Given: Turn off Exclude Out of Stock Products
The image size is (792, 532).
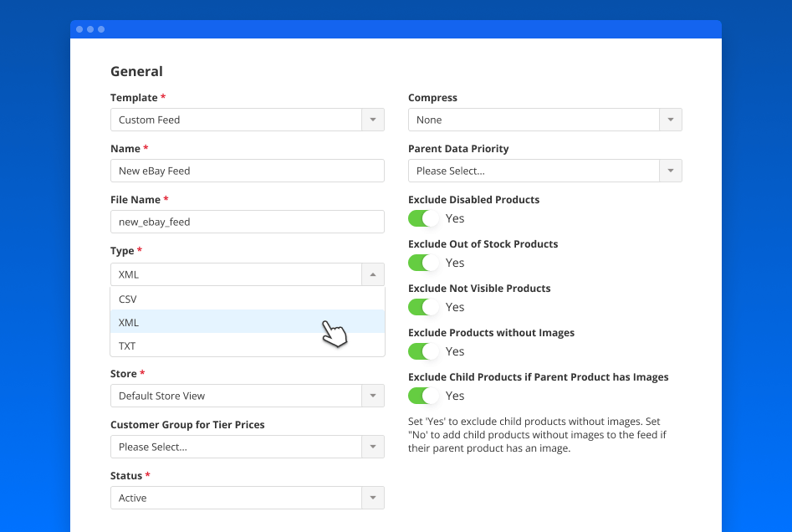Looking at the screenshot, I should [423, 262].
